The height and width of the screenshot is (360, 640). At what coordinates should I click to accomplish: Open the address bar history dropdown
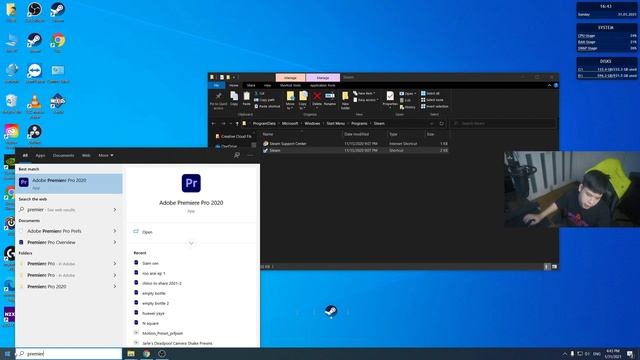coord(431,123)
